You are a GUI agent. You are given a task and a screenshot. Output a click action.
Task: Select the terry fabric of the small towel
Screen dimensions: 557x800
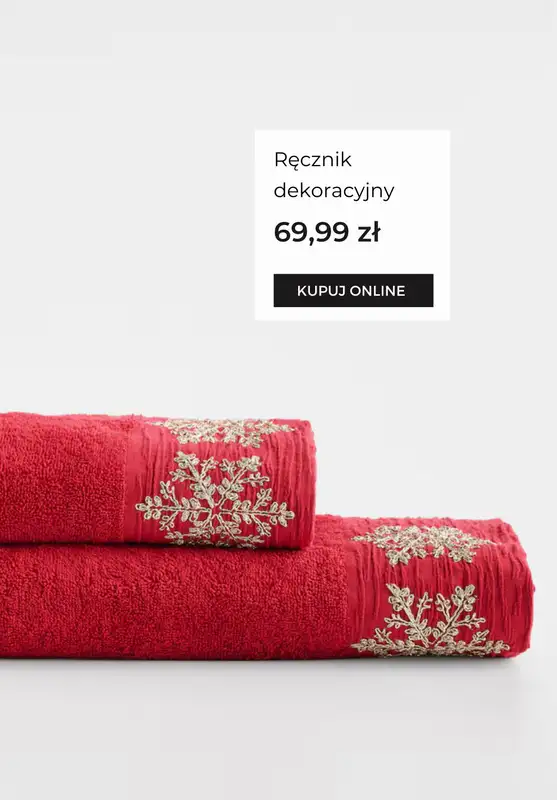click(x=61, y=480)
